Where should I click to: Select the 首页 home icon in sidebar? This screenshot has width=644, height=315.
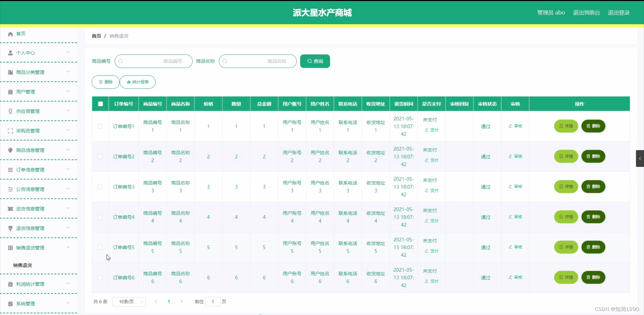coord(10,34)
